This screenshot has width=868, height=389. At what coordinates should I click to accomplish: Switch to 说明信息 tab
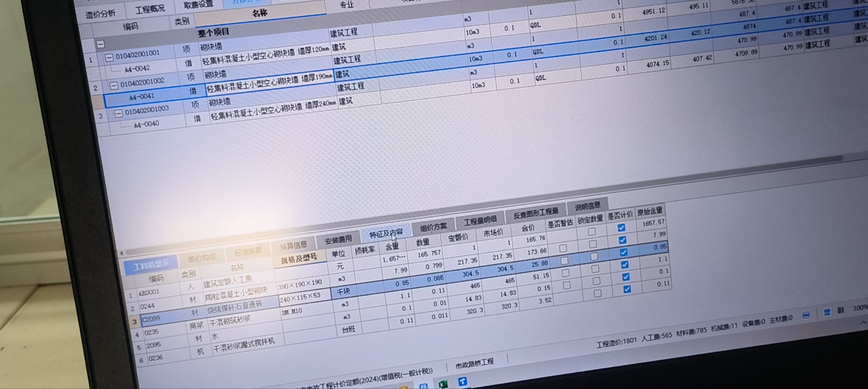[x=587, y=206]
